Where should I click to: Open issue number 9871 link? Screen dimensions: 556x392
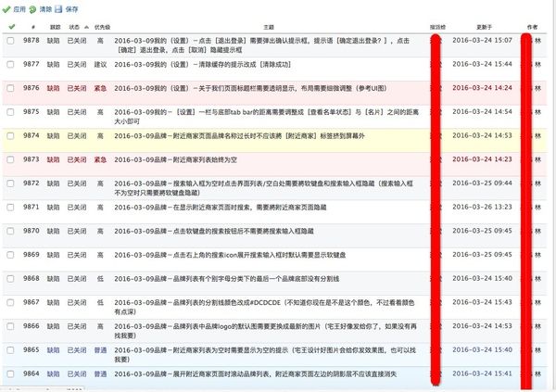pos(32,207)
